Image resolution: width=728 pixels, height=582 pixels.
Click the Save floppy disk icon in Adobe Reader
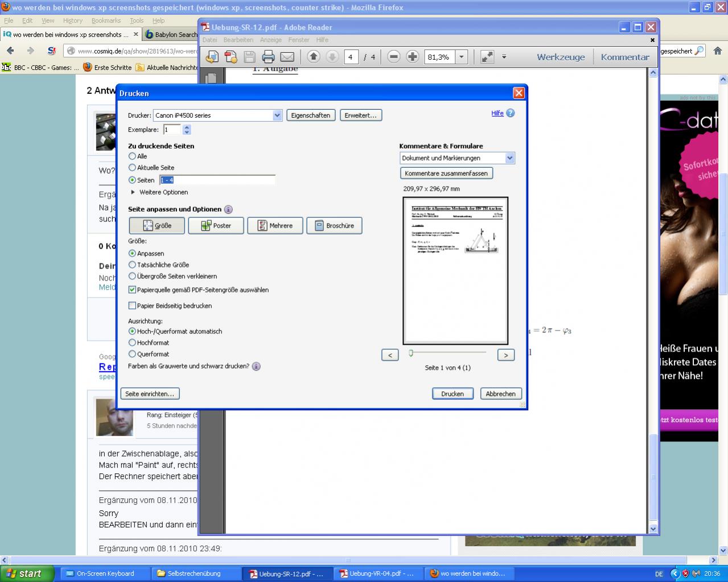(249, 57)
